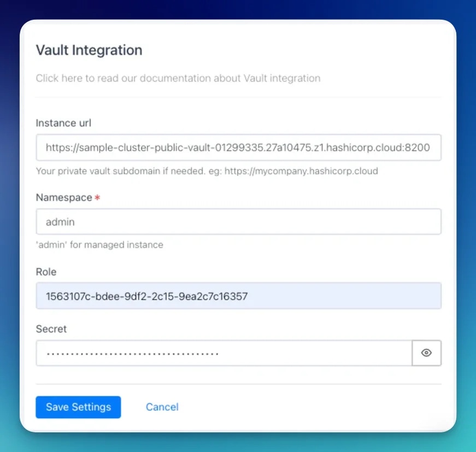Click the Namespace label text
Viewport: 476px width, 452px height.
pyautogui.click(x=64, y=197)
